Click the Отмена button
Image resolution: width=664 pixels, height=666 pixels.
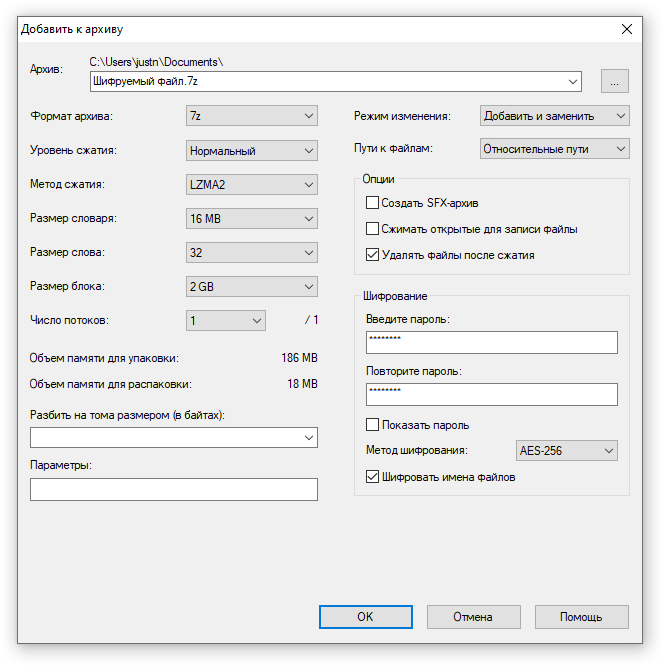tap(473, 617)
